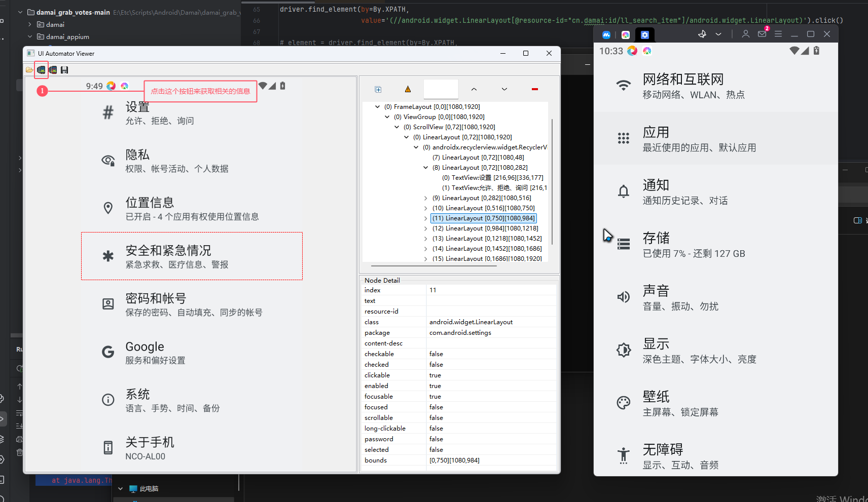Open 壁纸 in the emulator settings
868x502 pixels.
716,403
